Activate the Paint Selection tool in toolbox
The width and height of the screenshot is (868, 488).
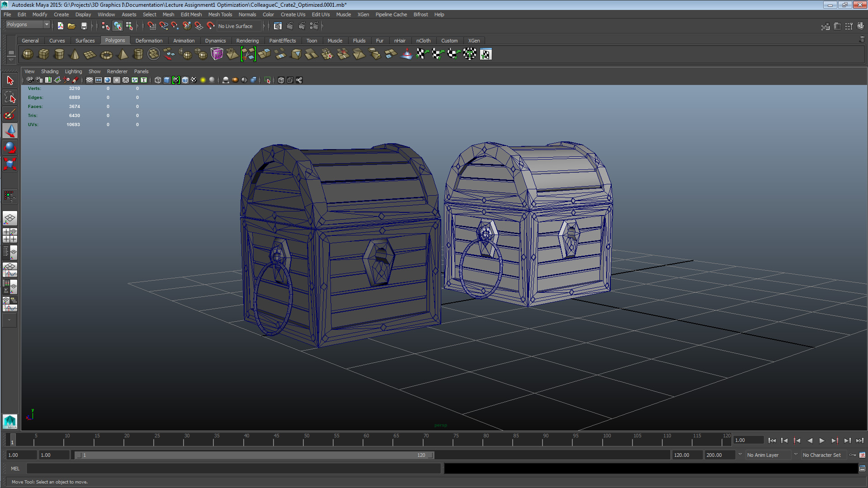tap(10, 114)
